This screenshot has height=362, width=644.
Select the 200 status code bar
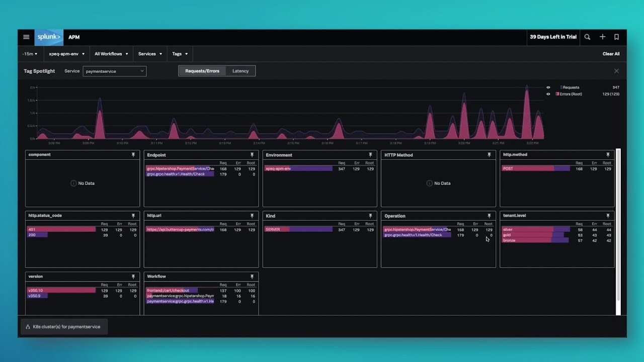point(37,235)
